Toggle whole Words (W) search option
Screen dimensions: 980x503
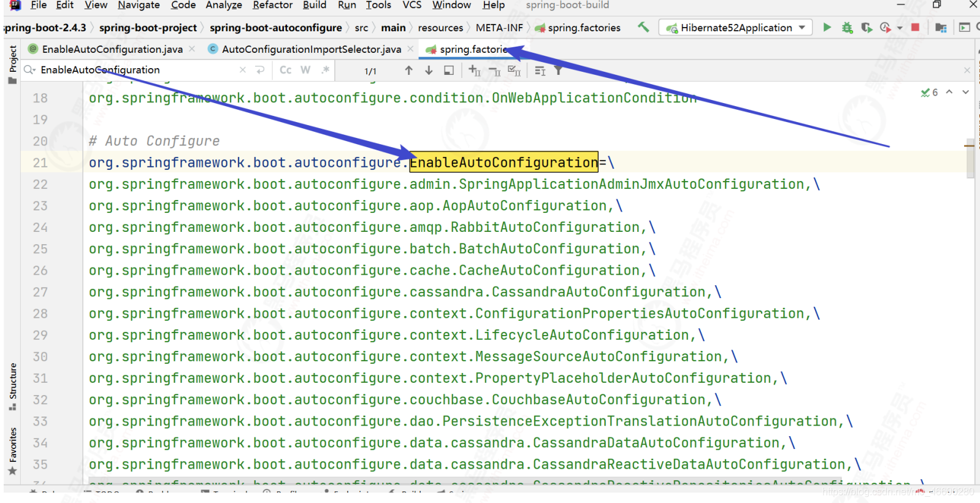[x=305, y=70]
